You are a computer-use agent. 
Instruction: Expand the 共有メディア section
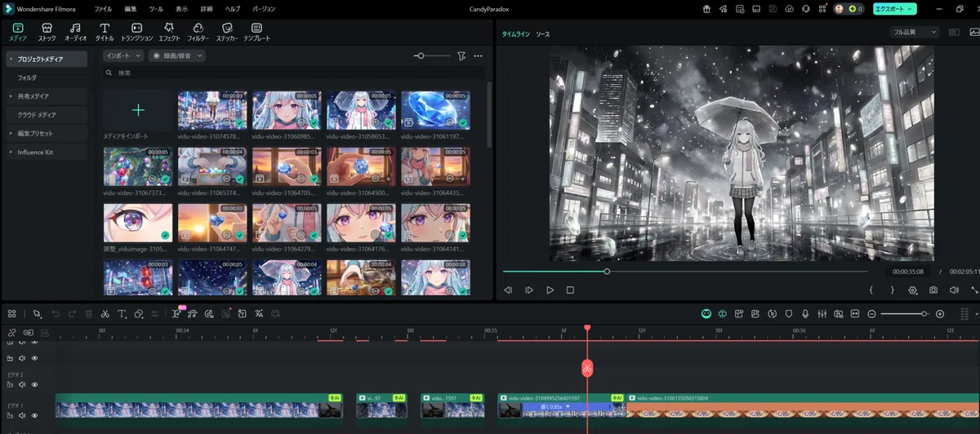pyautogui.click(x=11, y=96)
